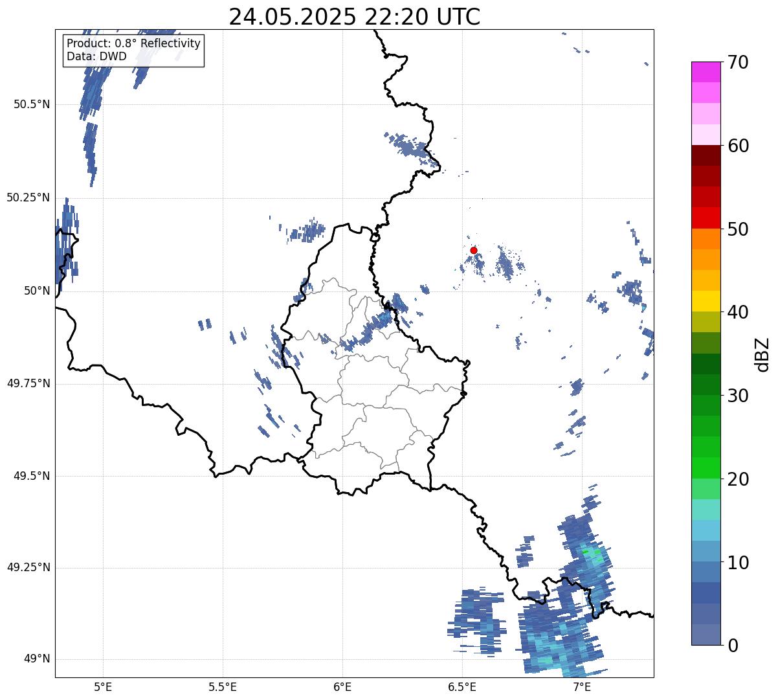The height and width of the screenshot is (700, 778).
Task: Click the 5°E longitude label
Action: pos(103,686)
